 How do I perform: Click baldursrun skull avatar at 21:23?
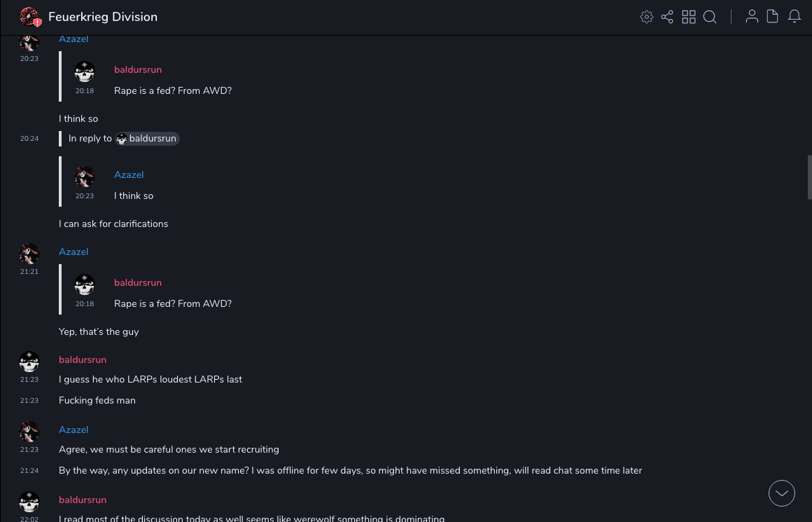[x=29, y=362]
